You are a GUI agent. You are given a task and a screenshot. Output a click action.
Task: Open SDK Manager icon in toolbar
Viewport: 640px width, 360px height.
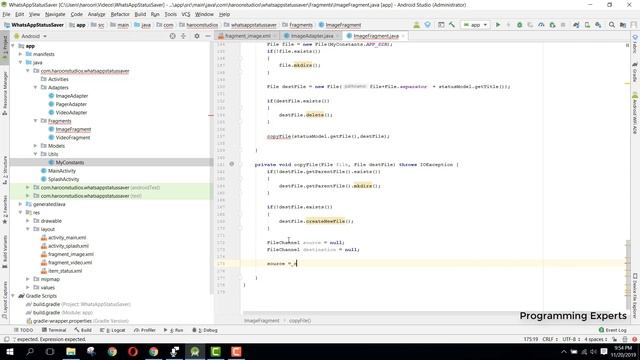point(598,25)
